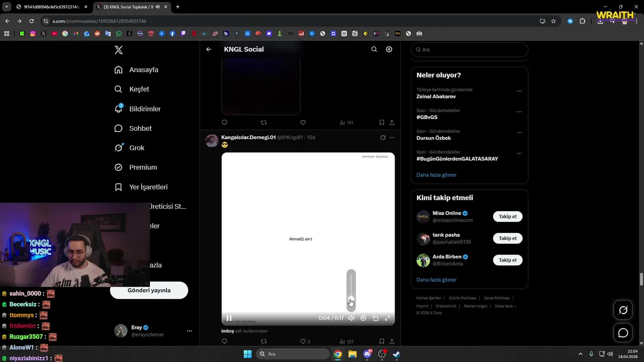
Task: View stats showing 127 views
Action: (x=346, y=341)
